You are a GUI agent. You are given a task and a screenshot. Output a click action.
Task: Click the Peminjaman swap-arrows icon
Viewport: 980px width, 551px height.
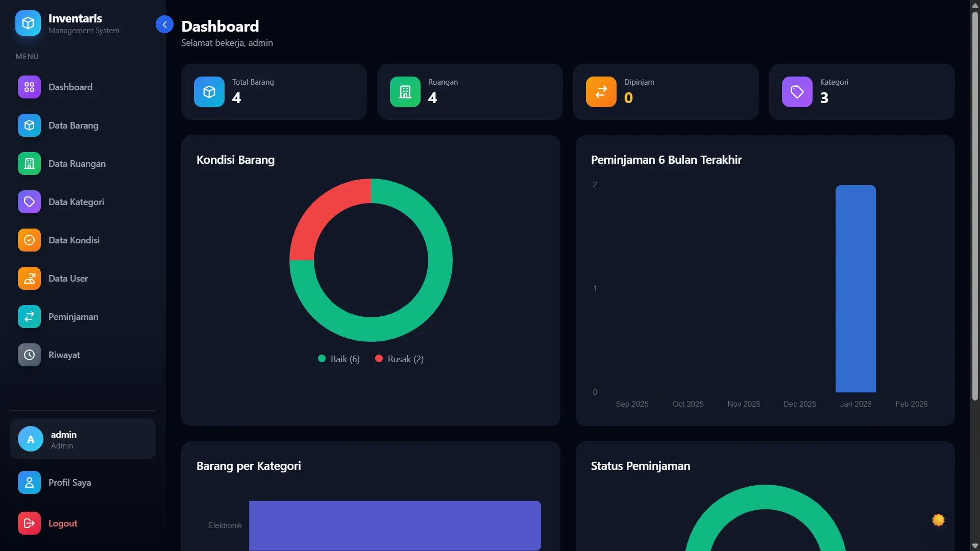tap(29, 317)
